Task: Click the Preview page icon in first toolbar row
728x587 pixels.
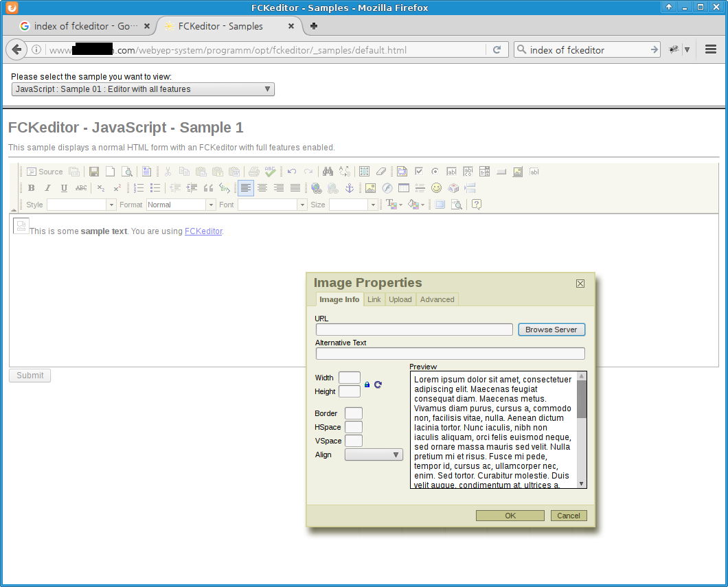Action: [127, 172]
